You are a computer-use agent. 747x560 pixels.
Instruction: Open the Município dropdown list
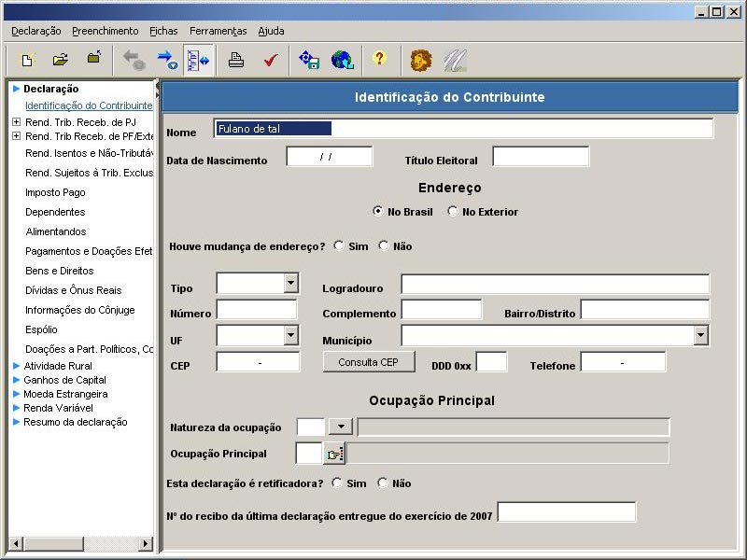[x=701, y=335]
